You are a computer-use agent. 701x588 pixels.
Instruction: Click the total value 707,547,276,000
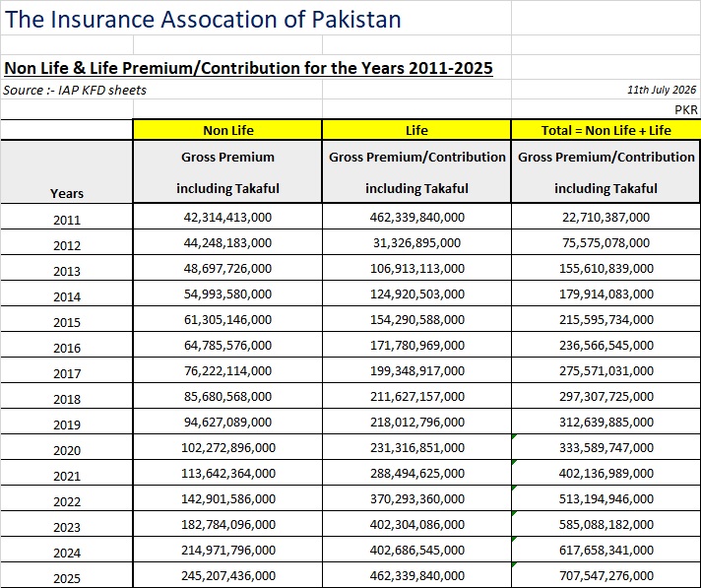click(606, 575)
